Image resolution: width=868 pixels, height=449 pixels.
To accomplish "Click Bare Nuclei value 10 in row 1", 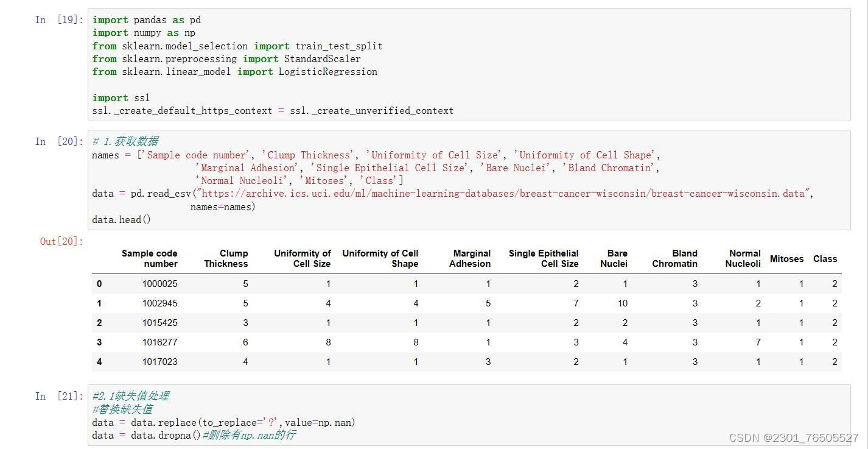I will [x=622, y=303].
